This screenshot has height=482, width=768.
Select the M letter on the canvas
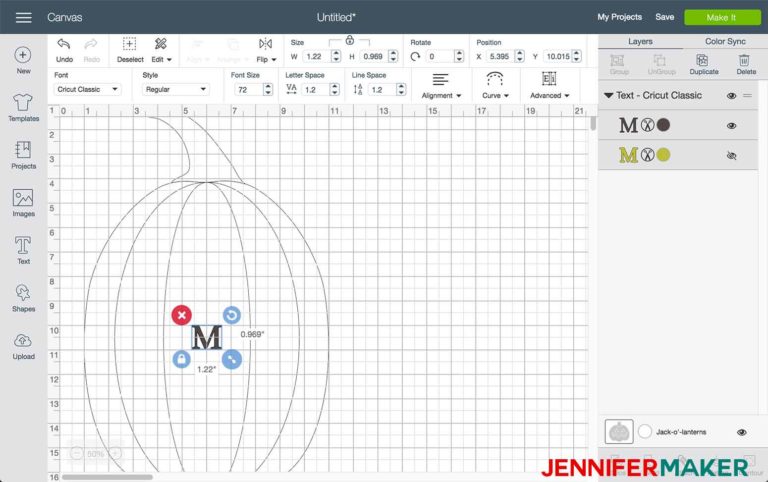click(206, 337)
